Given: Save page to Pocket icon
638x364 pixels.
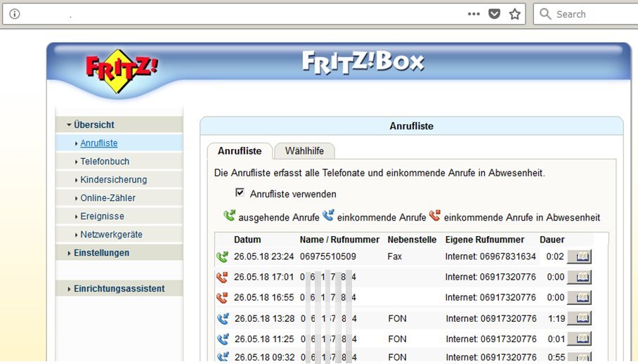Looking at the screenshot, I should point(495,14).
